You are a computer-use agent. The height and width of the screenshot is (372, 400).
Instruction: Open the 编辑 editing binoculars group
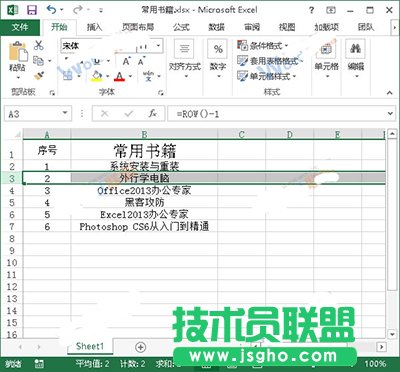[356, 60]
